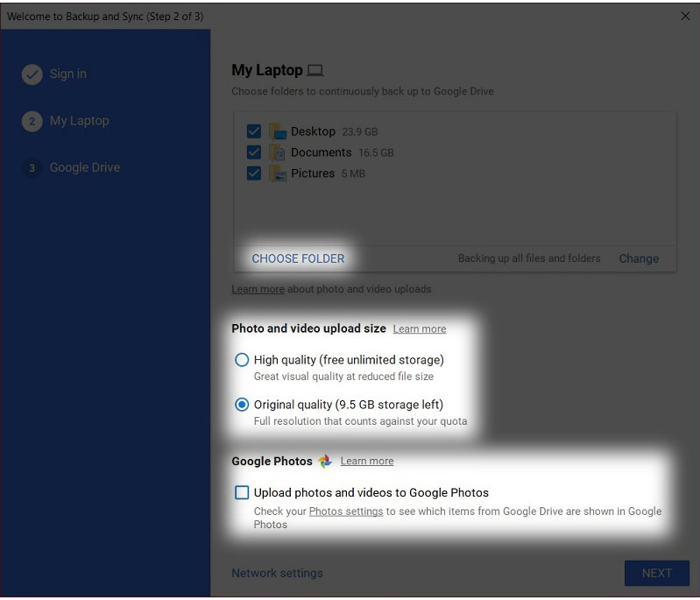This screenshot has height=600, width=700.
Task: Click Change link for backup files
Action: point(639,258)
